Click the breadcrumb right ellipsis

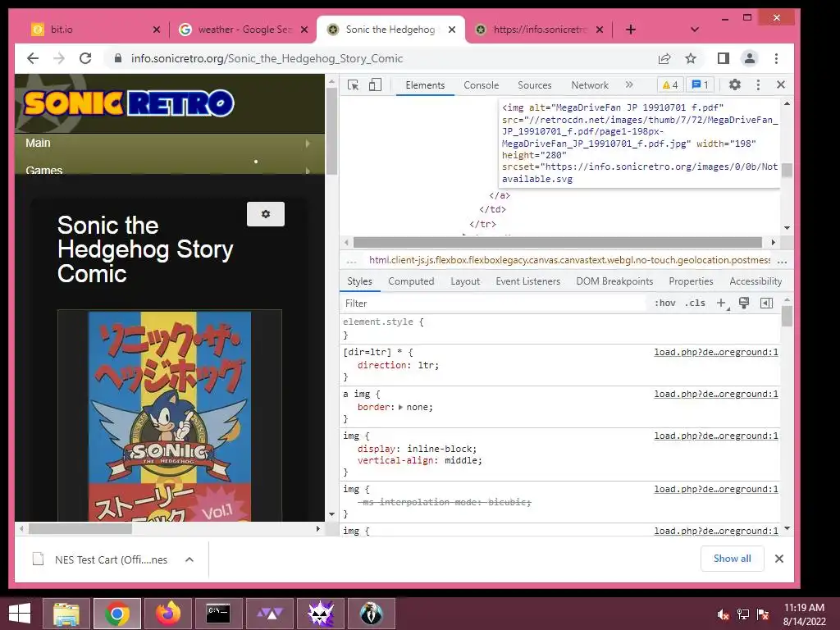coord(782,261)
